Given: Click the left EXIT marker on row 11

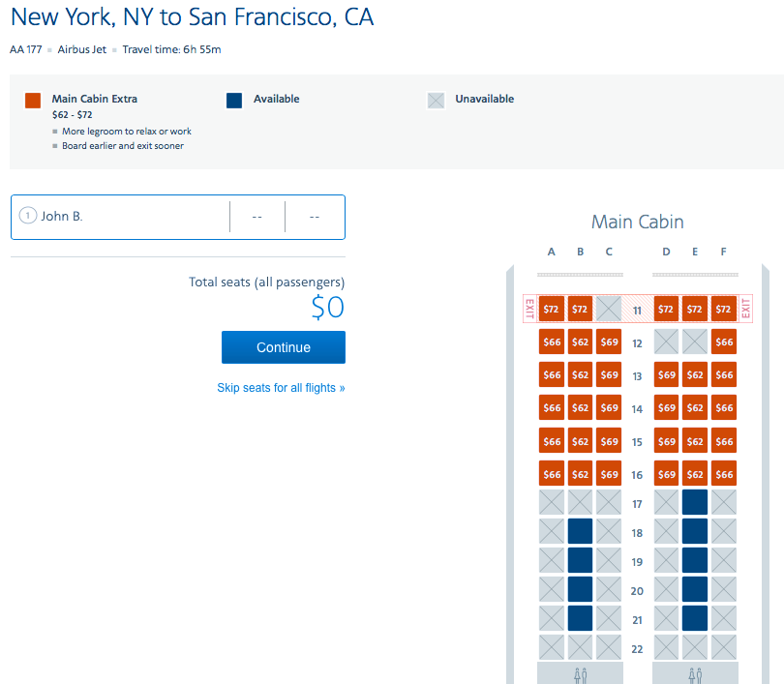Looking at the screenshot, I should coord(530,309).
